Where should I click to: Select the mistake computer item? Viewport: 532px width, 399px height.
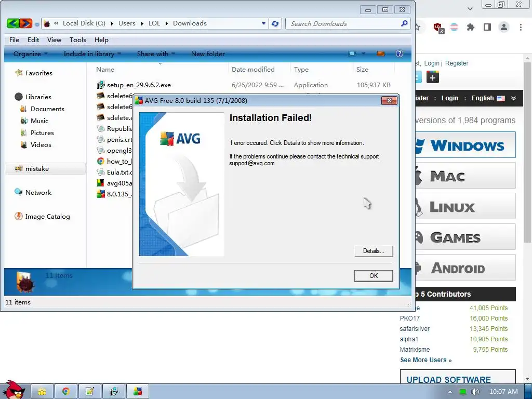(45, 169)
